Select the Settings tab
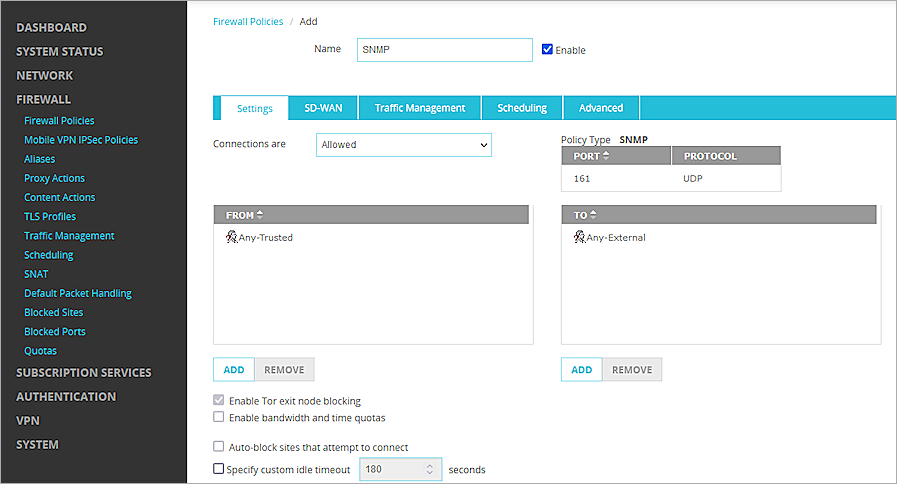 [255, 108]
